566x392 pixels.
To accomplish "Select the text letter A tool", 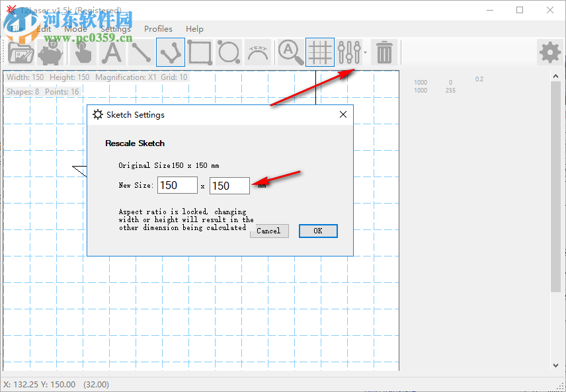I will pyautogui.click(x=112, y=53).
